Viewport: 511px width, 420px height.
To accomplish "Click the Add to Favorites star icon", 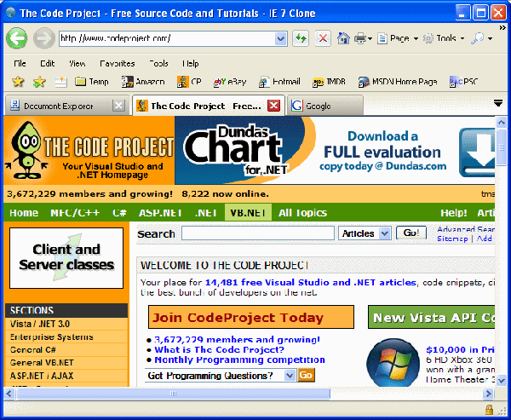I will (39, 82).
